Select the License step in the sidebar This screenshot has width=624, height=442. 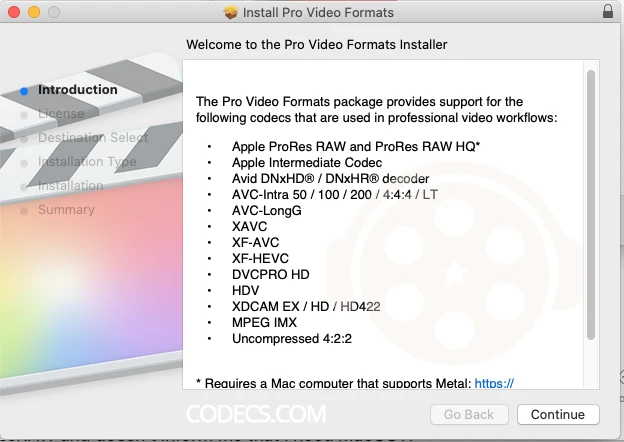coord(61,114)
